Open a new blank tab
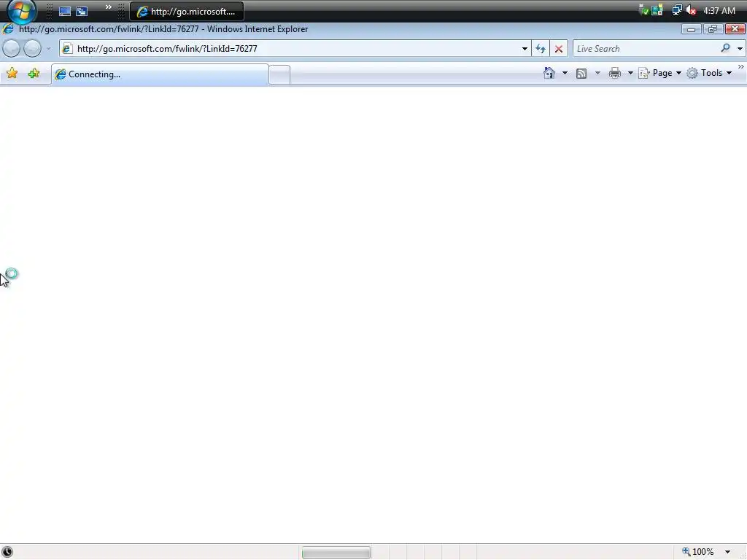This screenshot has width=747, height=560. coord(279,75)
